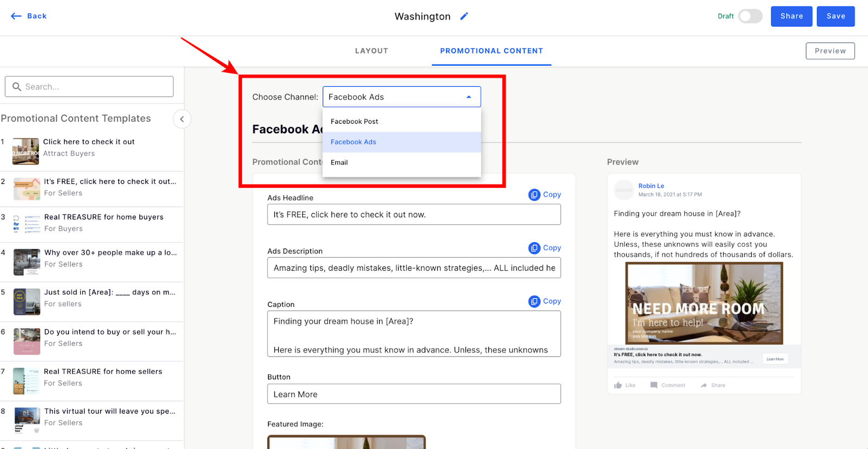
Task: Select 'This virtual tour will leave you' template
Action: [92, 421]
